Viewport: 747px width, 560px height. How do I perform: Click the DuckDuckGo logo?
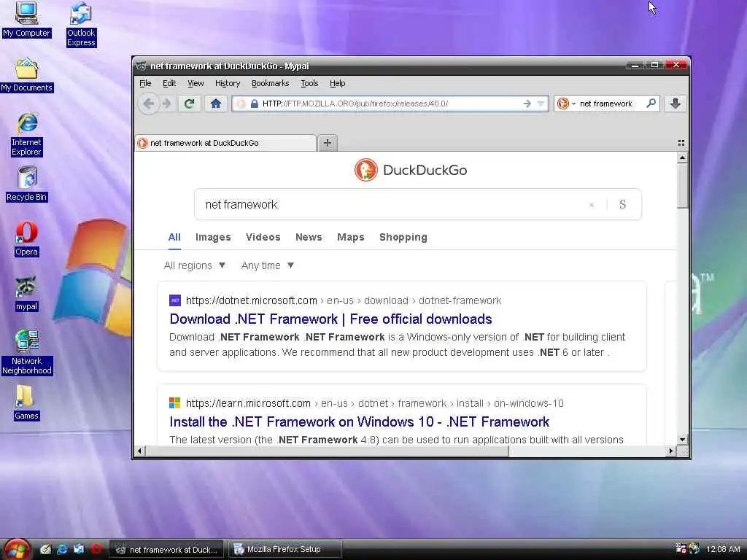411,170
